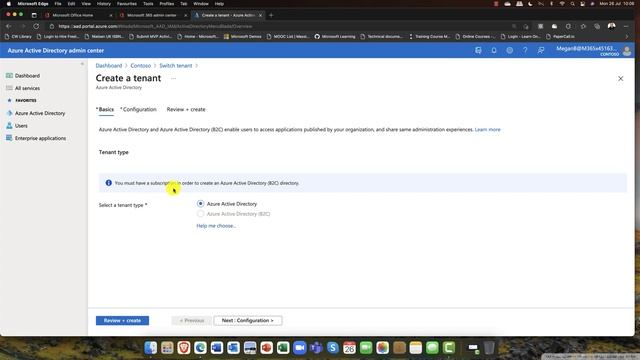Open Zoom from the dock
This screenshot has width=640, height=360.
tap(300, 347)
